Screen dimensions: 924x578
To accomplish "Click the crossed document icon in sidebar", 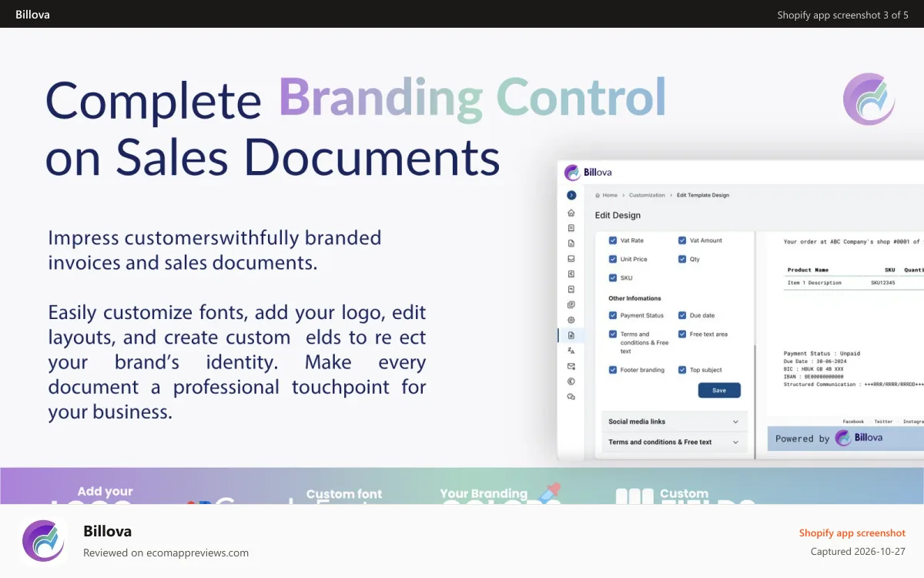I will point(571,228).
